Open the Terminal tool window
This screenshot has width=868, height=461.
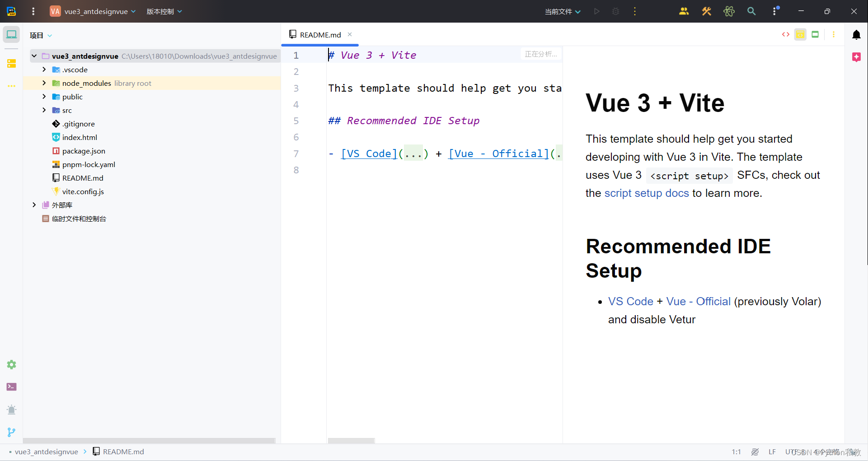11,387
